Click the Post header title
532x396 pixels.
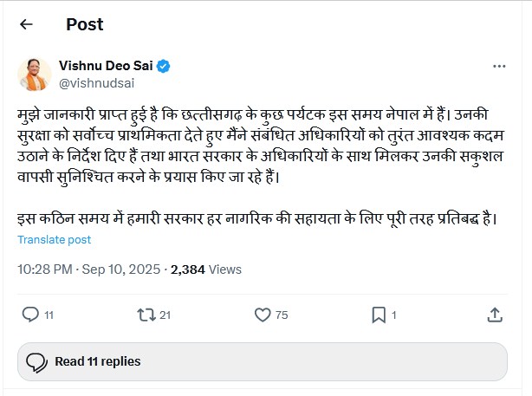tap(85, 24)
